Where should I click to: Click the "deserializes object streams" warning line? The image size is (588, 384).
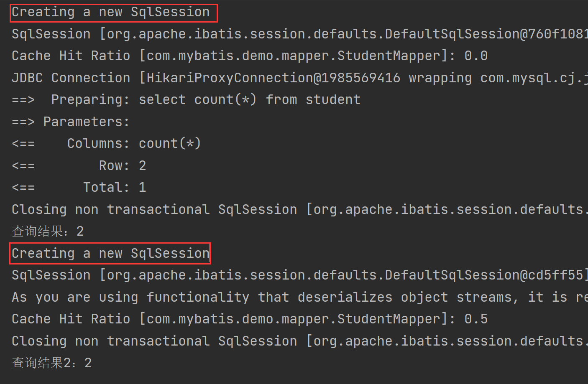300,297
